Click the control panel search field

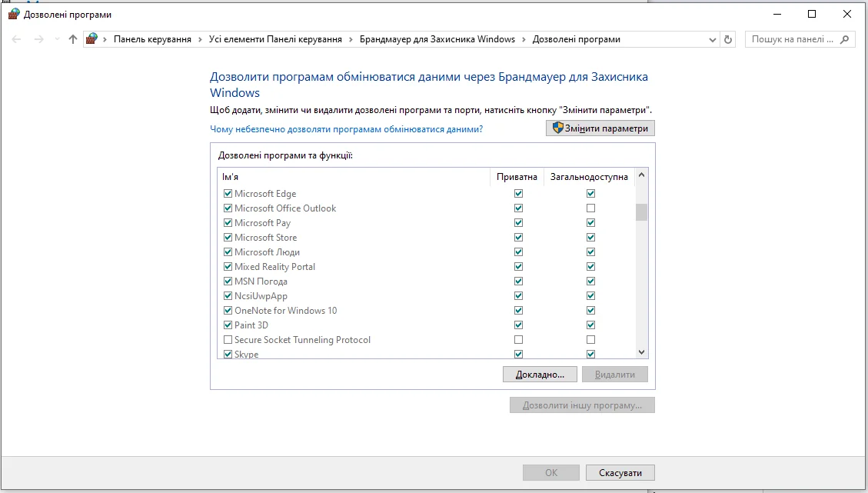click(792, 39)
